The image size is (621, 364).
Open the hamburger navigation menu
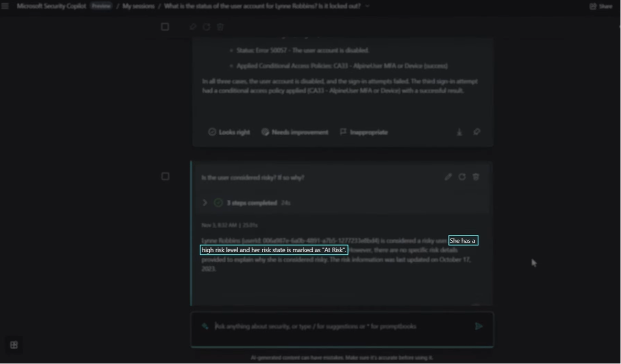[5, 6]
